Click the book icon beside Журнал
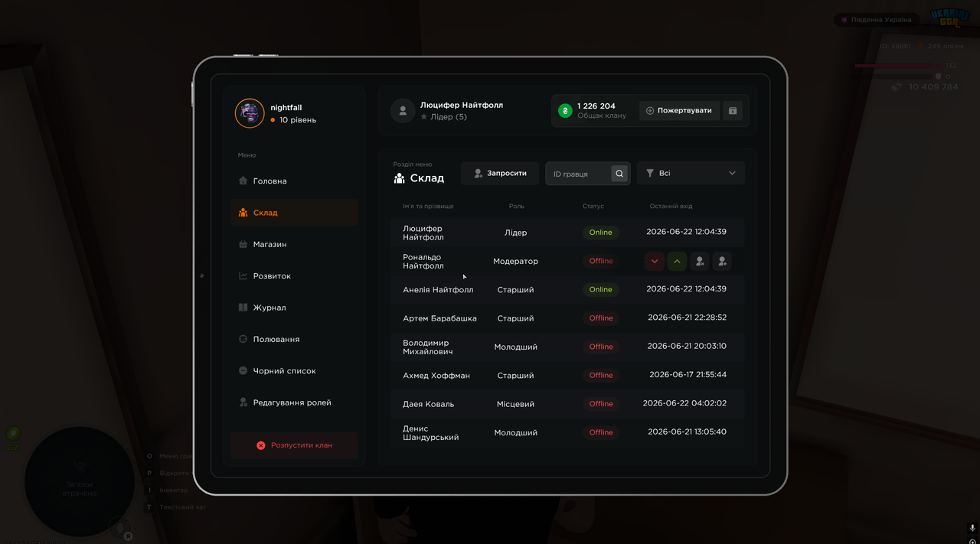This screenshot has width=980, height=544. pyautogui.click(x=243, y=308)
